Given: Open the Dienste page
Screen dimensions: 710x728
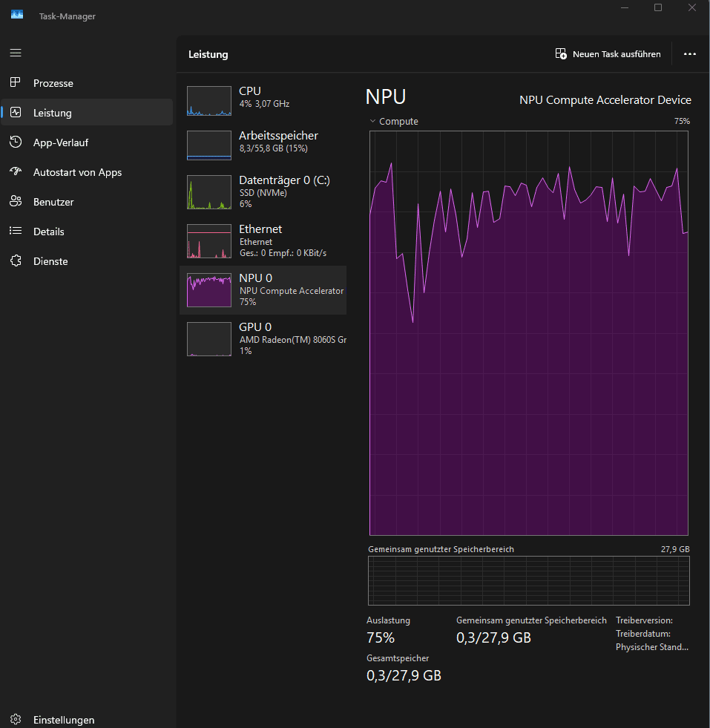Looking at the screenshot, I should (x=50, y=261).
